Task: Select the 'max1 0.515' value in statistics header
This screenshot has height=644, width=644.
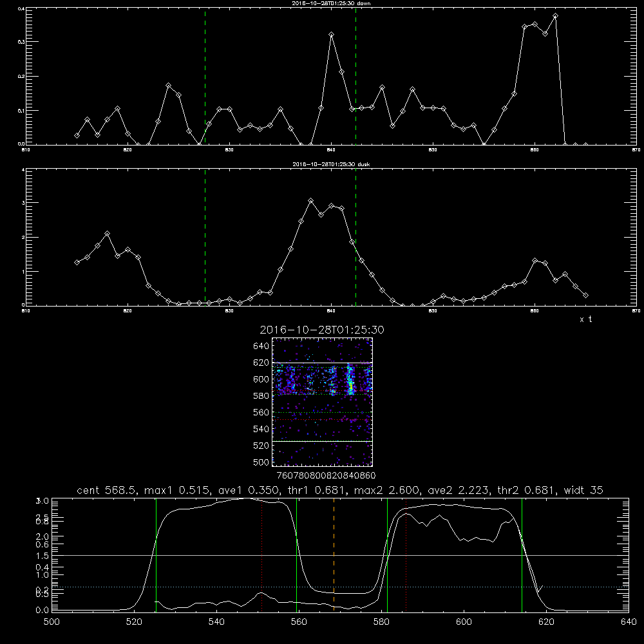Action: click(x=178, y=490)
